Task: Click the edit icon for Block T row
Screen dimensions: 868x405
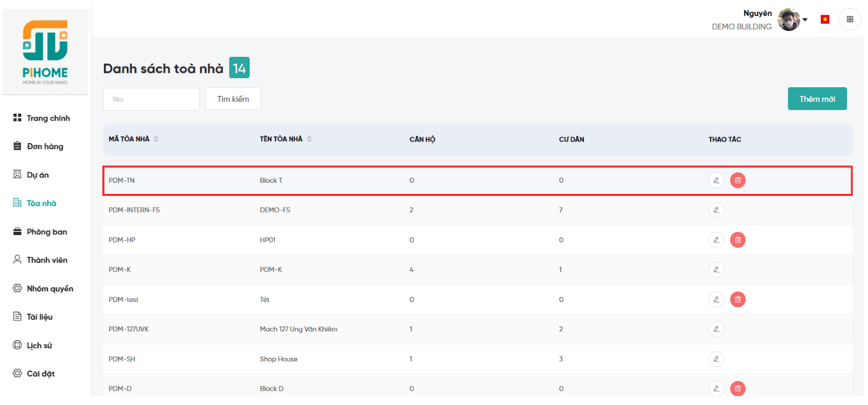Action: coord(716,181)
